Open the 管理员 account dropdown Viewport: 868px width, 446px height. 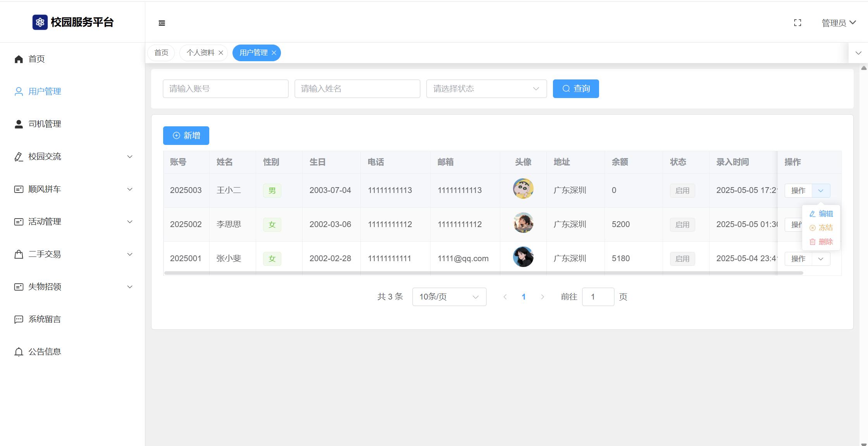[839, 23]
